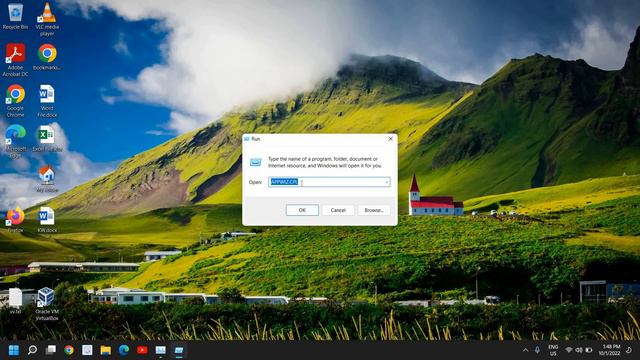The height and width of the screenshot is (360, 640).
Task: Switch to the Run taskbar icon
Action: (x=179, y=350)
